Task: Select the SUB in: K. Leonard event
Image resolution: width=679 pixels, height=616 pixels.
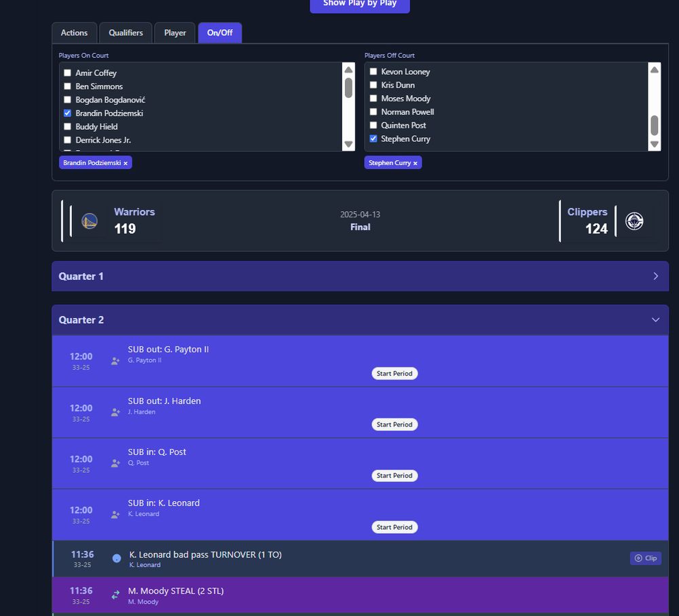Action: (x=360, y=515)
